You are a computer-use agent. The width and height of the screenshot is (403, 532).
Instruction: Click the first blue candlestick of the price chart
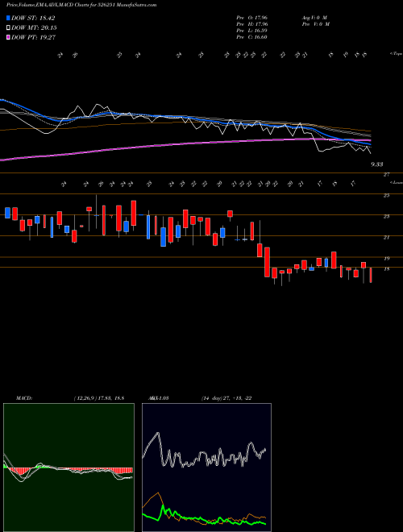pyautogui.click(x=7, y=213)
